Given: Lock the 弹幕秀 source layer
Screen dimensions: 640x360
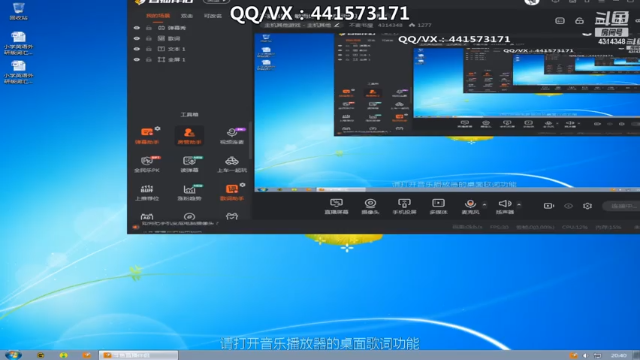Looking at the screenshot, I should coord(149,28).
